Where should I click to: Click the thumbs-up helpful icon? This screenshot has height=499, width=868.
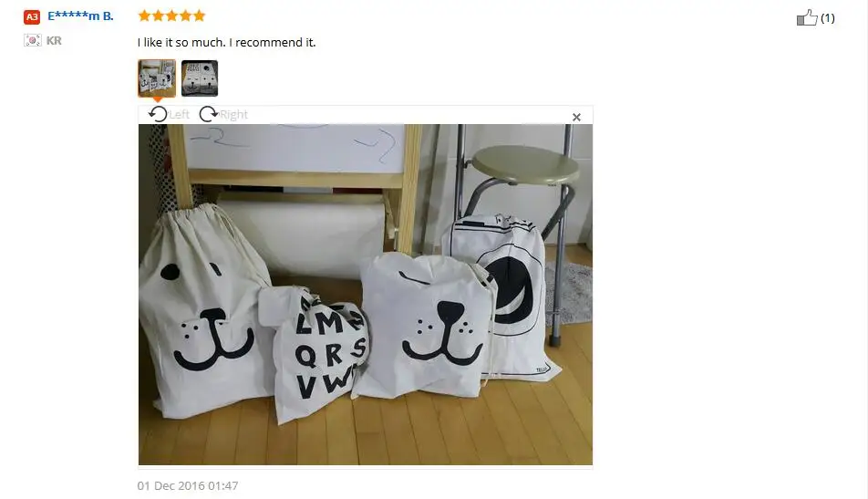807,17
